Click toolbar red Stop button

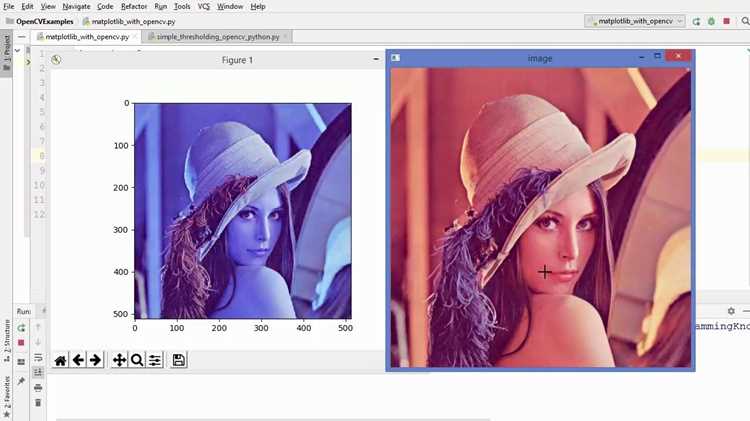pos(727,22)
